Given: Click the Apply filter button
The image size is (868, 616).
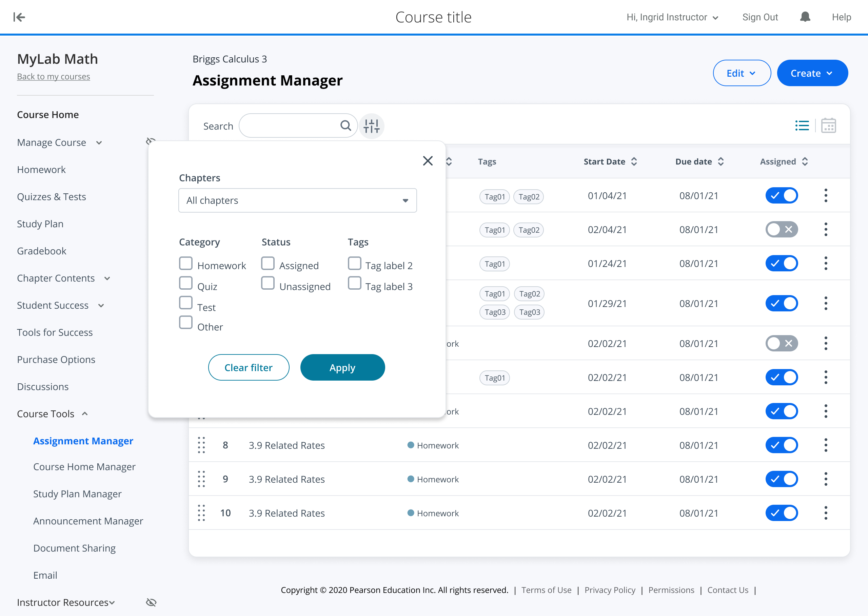Looking at the screenshot, I should pyautogui.click(x=342, y=368).
